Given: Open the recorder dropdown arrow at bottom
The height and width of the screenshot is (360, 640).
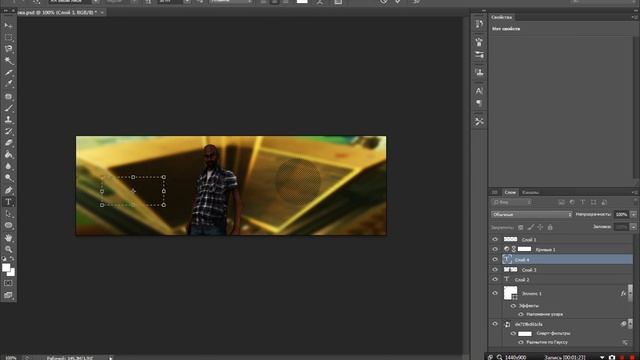Looking at the screenshot, I should click(x=602, y=357).
